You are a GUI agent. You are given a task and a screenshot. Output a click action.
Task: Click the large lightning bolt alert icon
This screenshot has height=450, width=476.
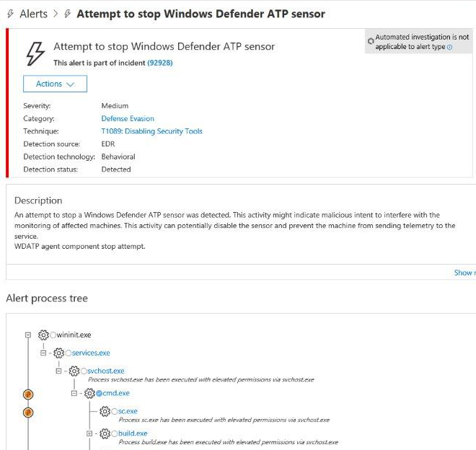pos(35,53)
